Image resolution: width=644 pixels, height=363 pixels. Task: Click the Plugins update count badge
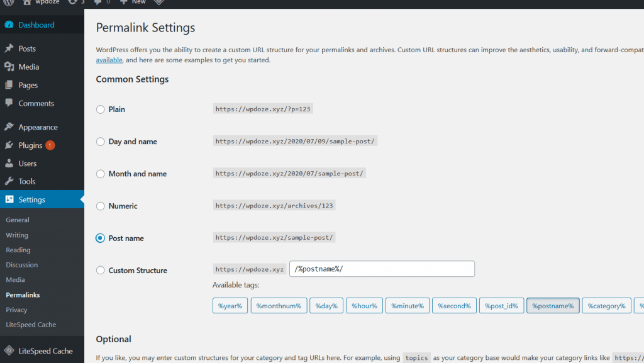point(50,145)
